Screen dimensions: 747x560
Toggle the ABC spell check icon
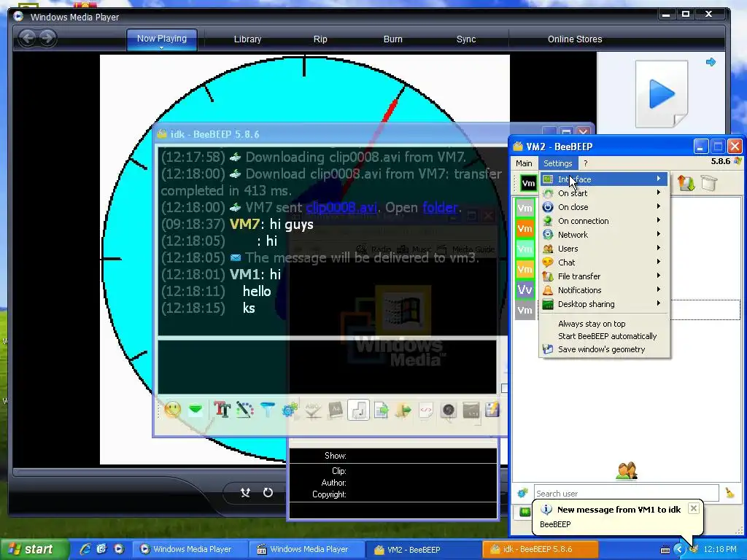pos(313,410)
